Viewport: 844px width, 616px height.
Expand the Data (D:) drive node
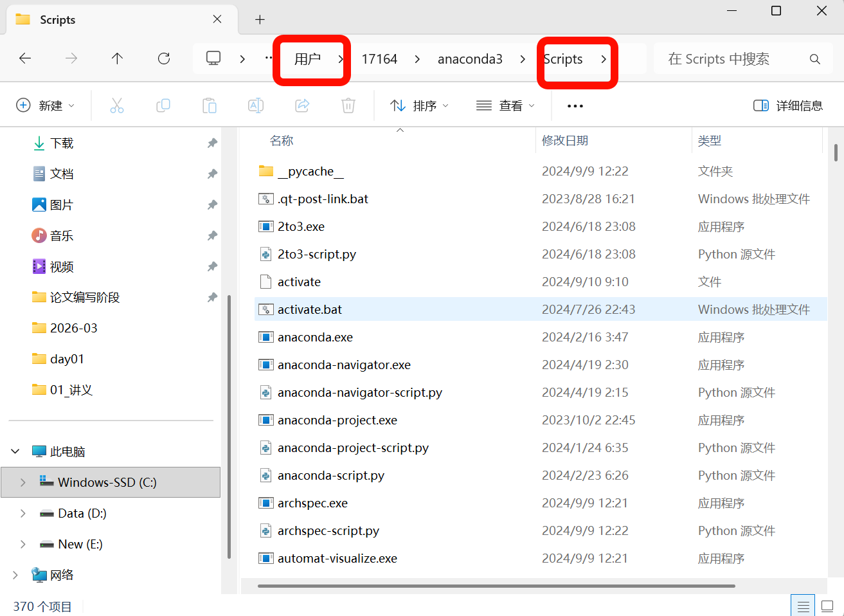23,513
